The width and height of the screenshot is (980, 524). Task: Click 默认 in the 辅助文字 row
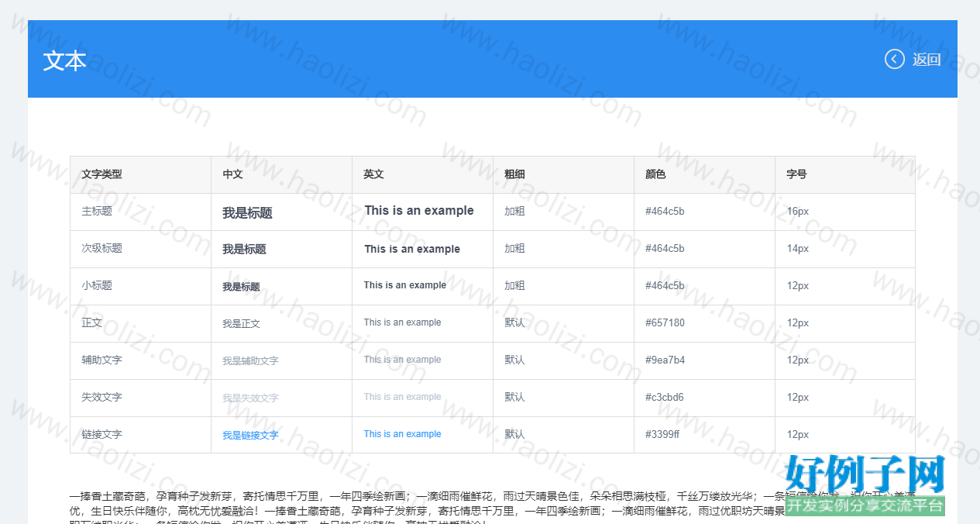(x=514, y=360)
